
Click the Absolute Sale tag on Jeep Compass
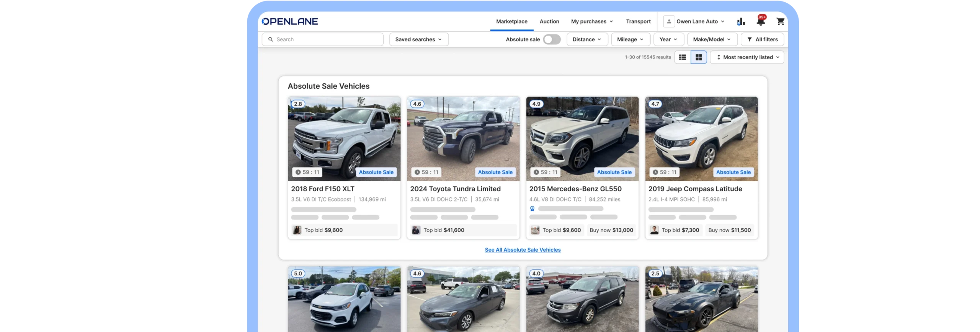(733, 172)
